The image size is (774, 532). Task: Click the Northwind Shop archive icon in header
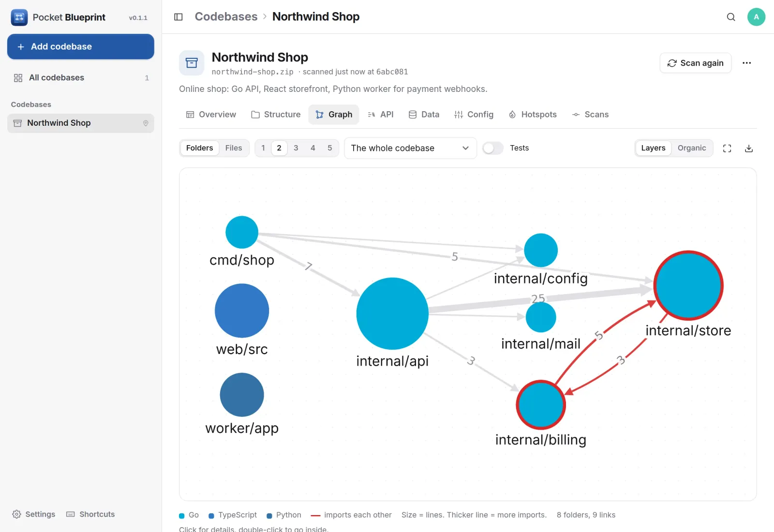pos(192,63)
